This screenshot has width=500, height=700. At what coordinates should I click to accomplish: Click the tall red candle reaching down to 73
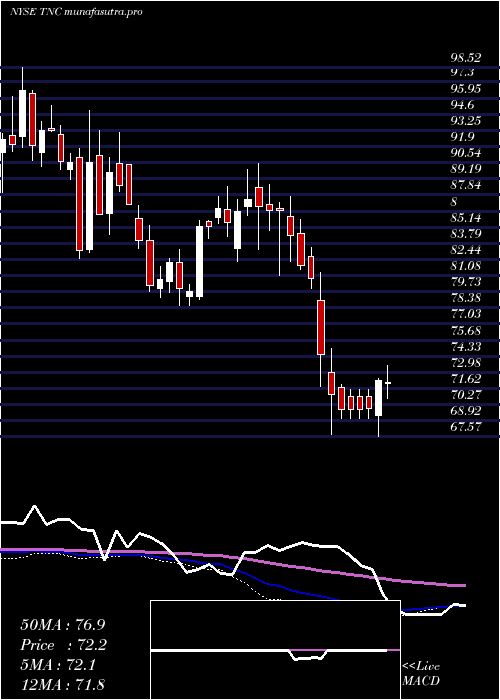point(321,327)
